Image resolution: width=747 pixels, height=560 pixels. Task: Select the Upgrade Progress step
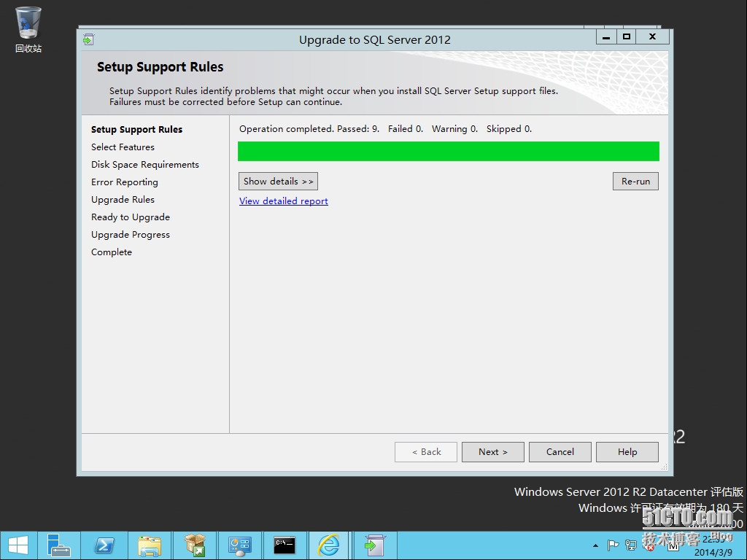tap(131, 235)
